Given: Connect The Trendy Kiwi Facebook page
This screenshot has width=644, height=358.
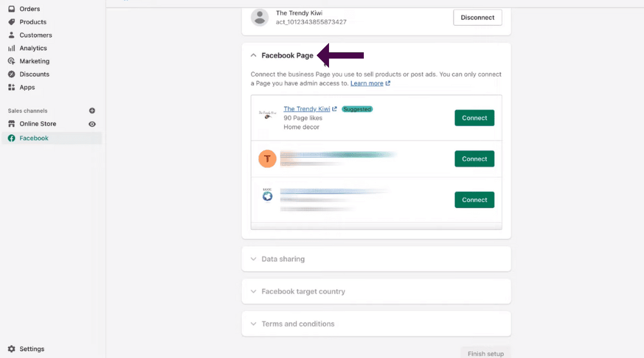Looking at the screenshot, I should point(475,118).
